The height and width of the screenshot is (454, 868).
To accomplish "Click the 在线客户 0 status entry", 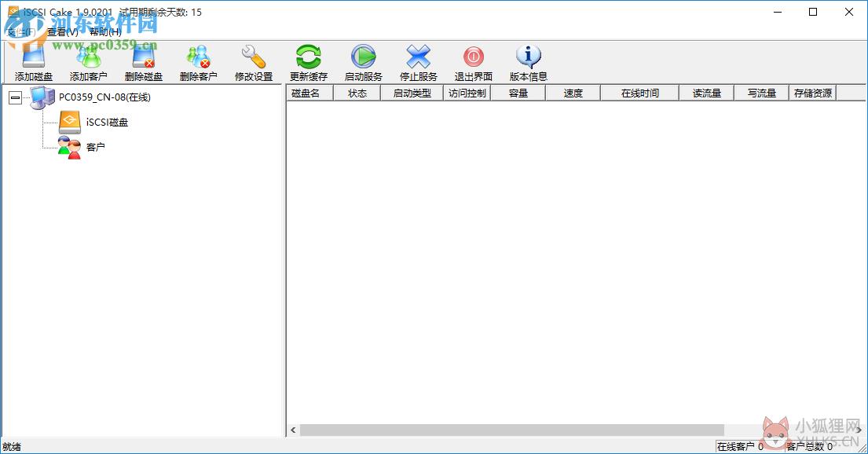I will click(x=740, y=447).
